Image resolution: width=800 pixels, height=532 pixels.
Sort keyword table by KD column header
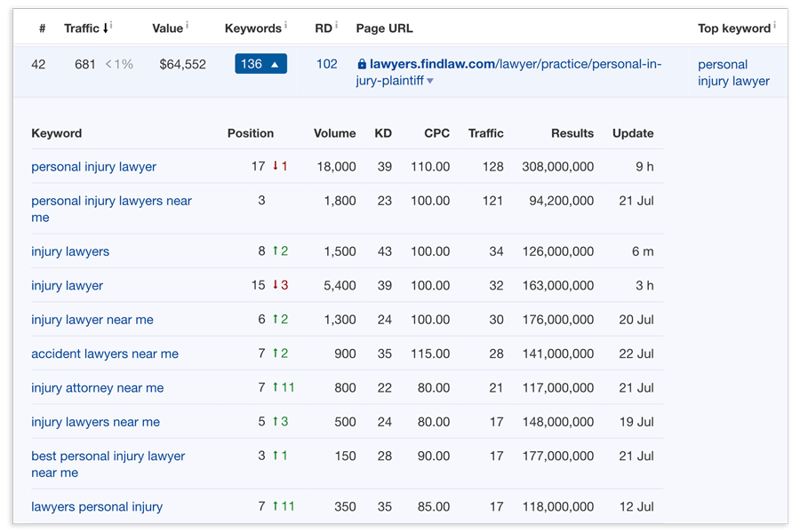[x=383, y=133]
